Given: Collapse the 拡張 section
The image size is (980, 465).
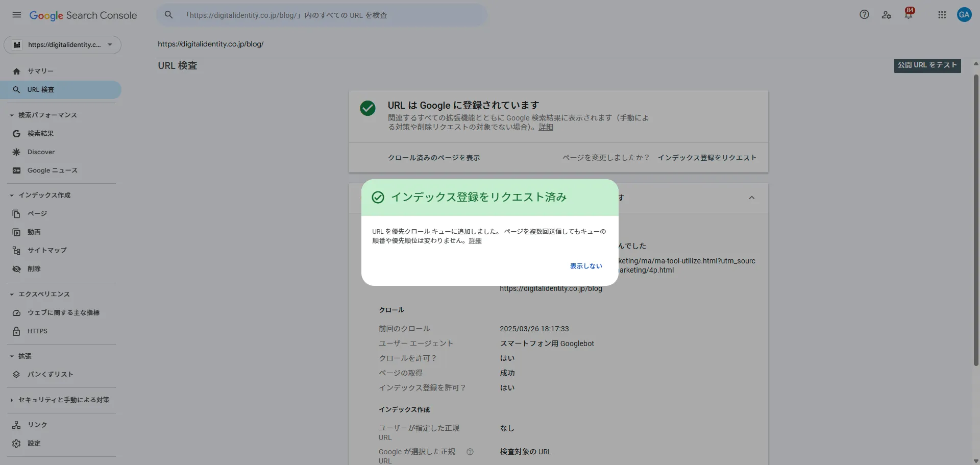Looking at the screenshot, I should 11,356.
